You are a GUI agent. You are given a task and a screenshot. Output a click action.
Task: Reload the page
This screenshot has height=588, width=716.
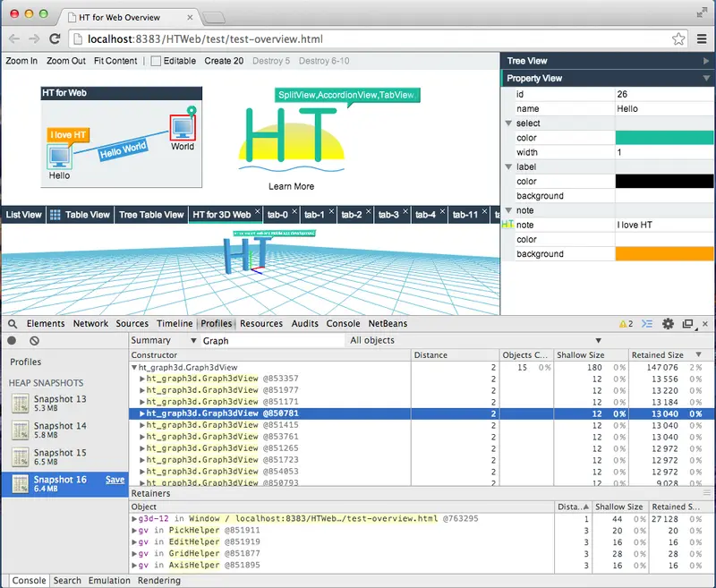pos(55,39)
